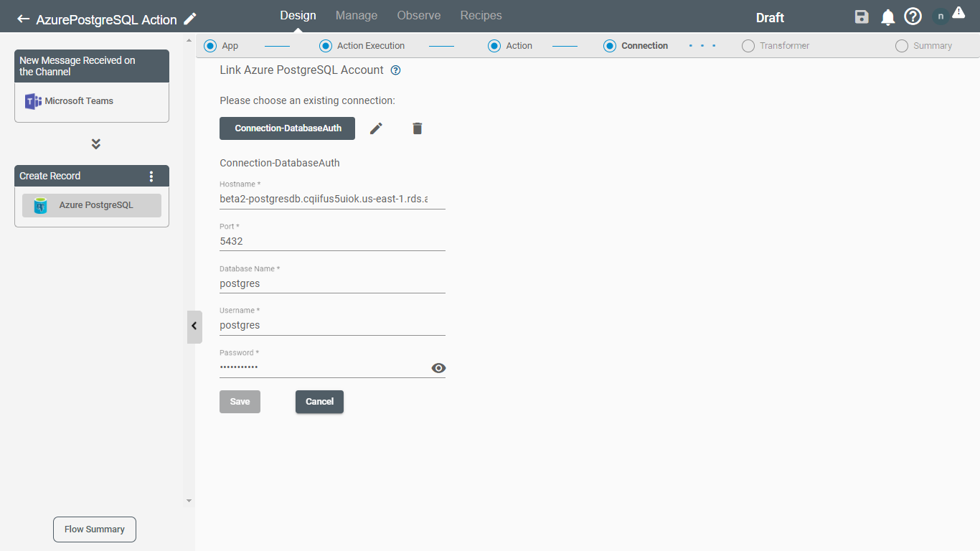This screenshot has width=980, height=551.
Task: Click the Azure PostgreSQL database icon
Action: 41,205
